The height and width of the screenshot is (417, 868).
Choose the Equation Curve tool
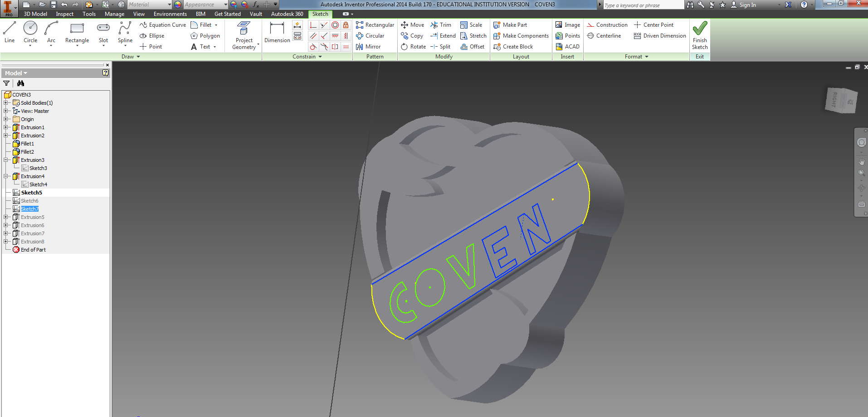pos(162,25)
